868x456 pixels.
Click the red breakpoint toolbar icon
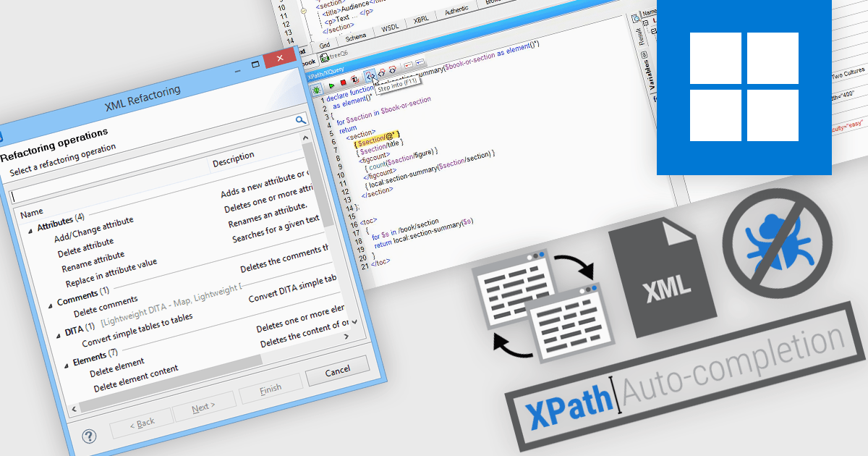408,65
